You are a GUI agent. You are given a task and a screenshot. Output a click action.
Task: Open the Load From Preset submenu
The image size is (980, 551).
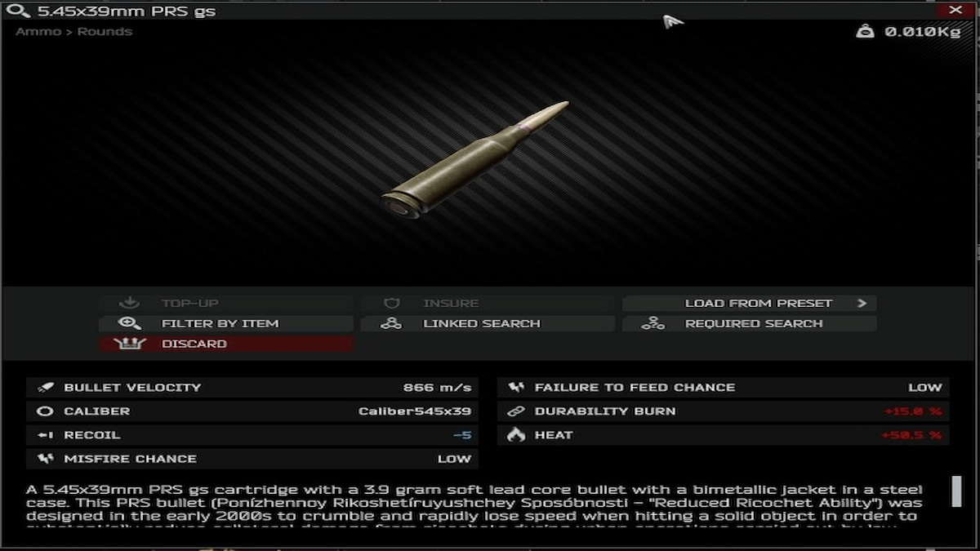749,303
